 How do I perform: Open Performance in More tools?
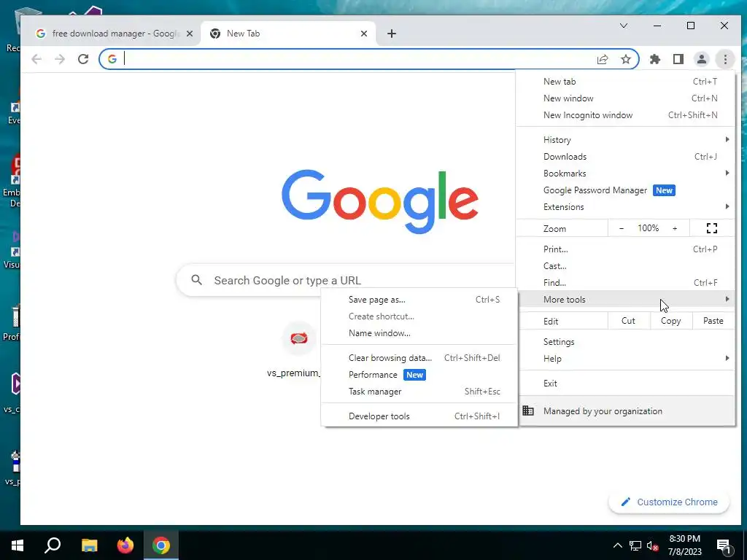[x=419, y=375]
